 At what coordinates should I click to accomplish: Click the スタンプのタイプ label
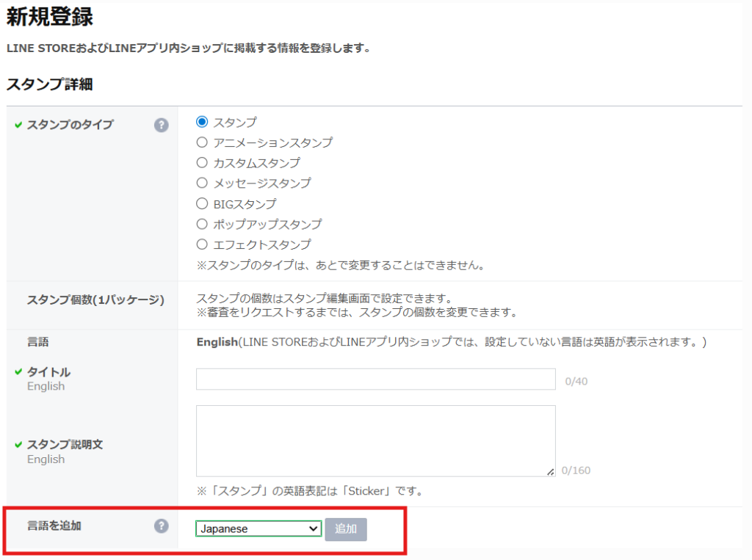70,125
